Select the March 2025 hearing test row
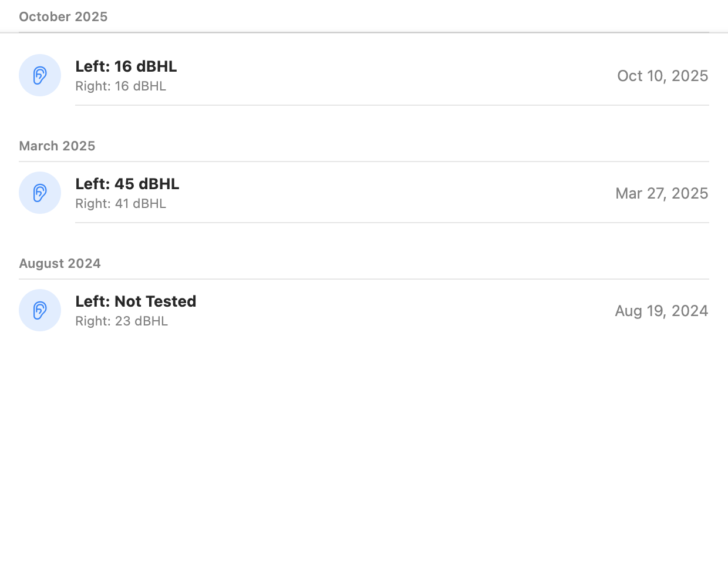This screenshot has height=564, width=728. click(x=364, y=193)
